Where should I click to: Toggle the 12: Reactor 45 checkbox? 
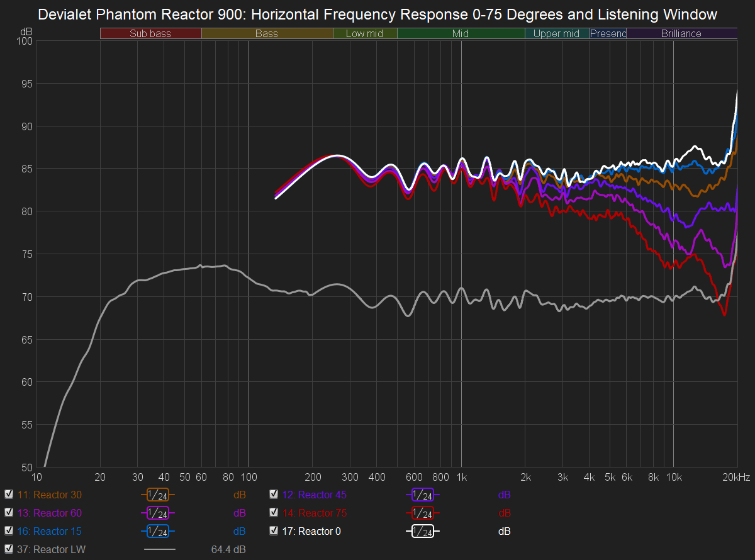pyautogui.click(x=274, y=495)
